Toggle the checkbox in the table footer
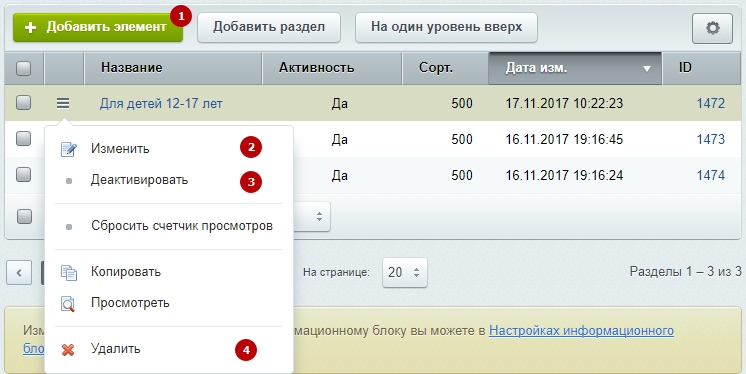Viewport: 746px width, 374px height. (x=24, y=217)
